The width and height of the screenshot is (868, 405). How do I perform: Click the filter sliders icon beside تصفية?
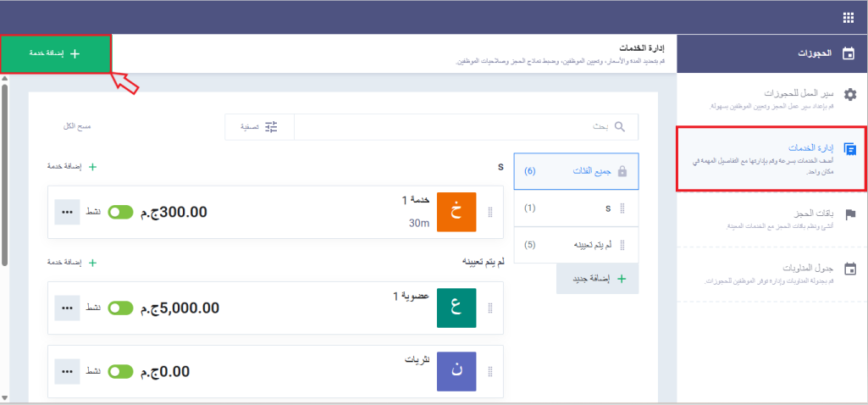pyautogui.click(x=271, y=127)
